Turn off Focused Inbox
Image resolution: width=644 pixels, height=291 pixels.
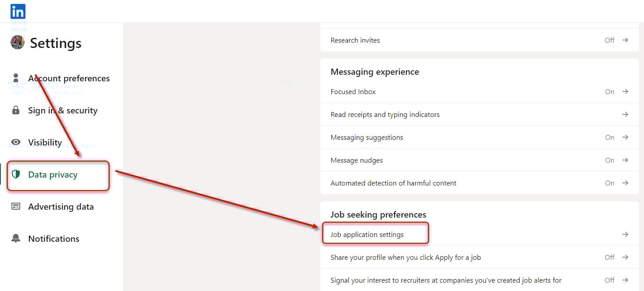pyautogui.click(x=610, y=91)
